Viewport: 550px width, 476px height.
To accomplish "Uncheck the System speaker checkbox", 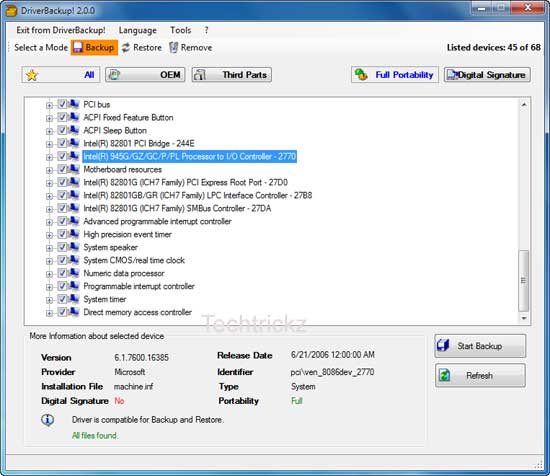I will (x=62, y=247).
